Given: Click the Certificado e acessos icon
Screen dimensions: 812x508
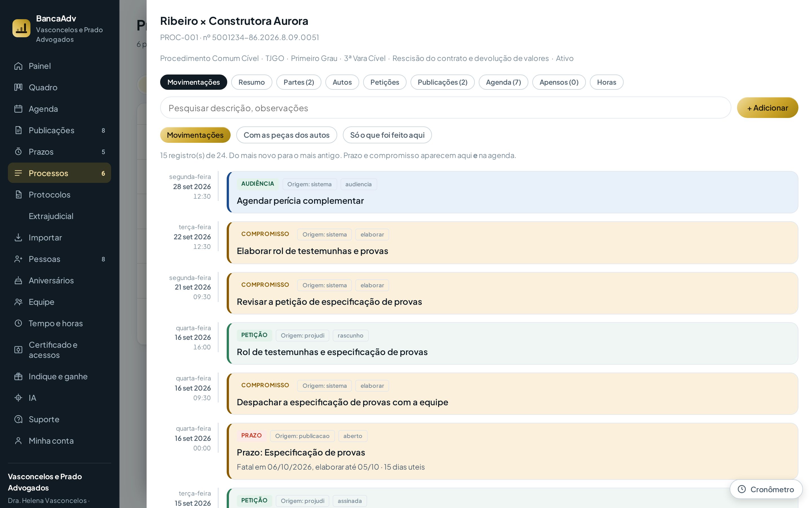Looking at the screenshot, I should (18, 350).
